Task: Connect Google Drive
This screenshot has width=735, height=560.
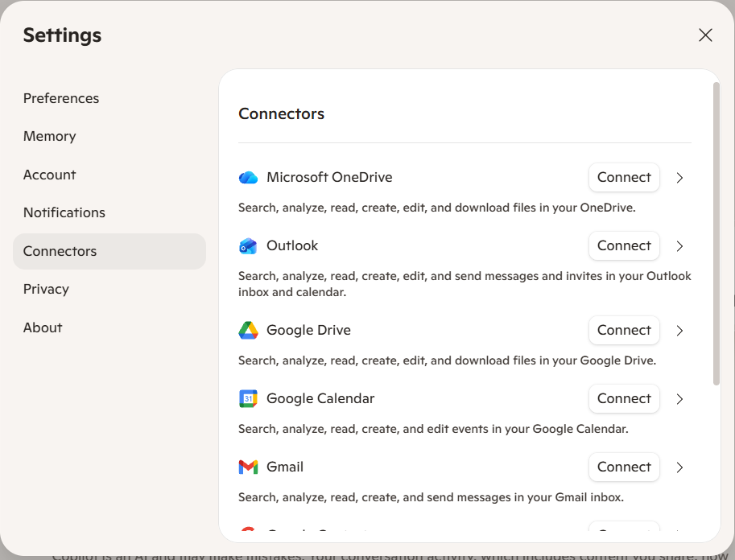Action: coord(624,331)
